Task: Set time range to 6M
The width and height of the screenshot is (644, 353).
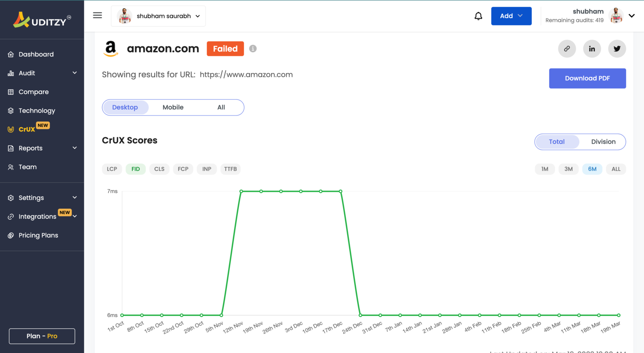Action: click(592, 169)
